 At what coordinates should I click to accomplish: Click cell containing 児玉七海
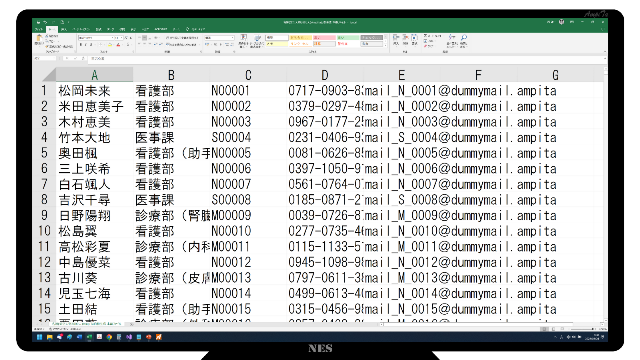coord(94,293)
